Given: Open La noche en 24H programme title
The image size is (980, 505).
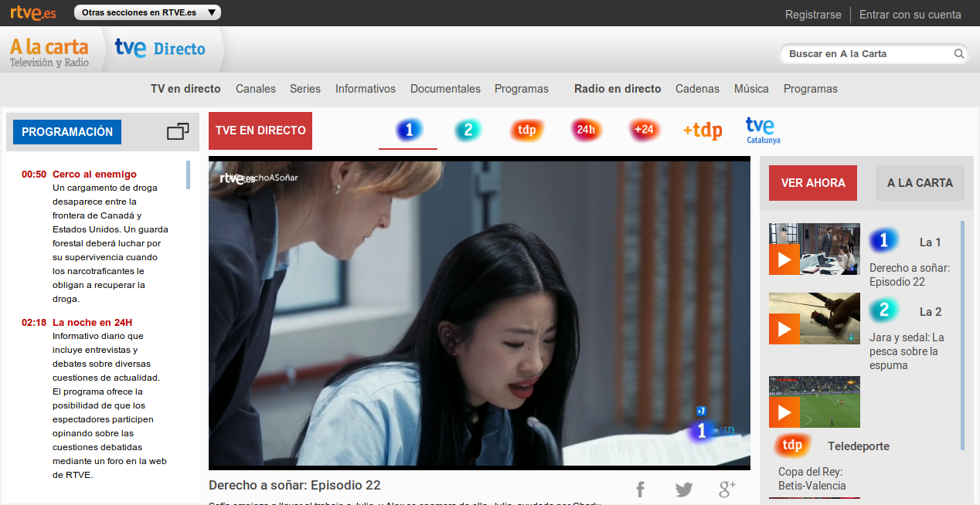Looking at the screenshot, I should point(92,322).
